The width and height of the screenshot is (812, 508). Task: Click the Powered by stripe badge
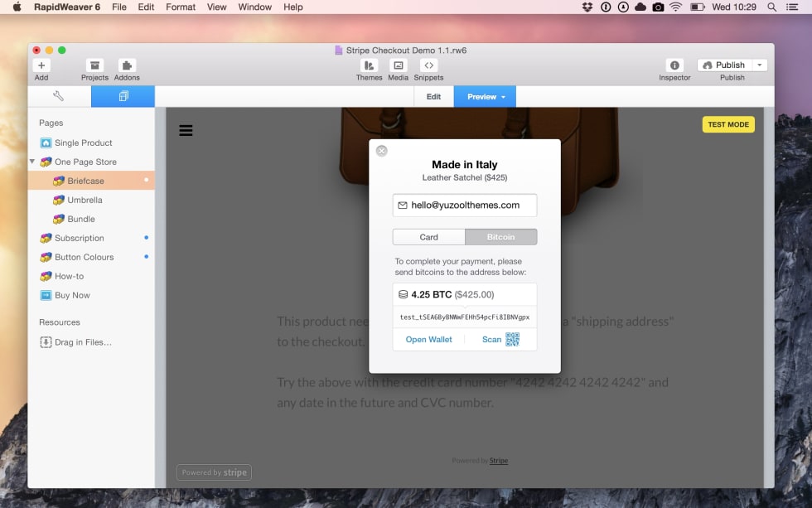tap(214, 472)
